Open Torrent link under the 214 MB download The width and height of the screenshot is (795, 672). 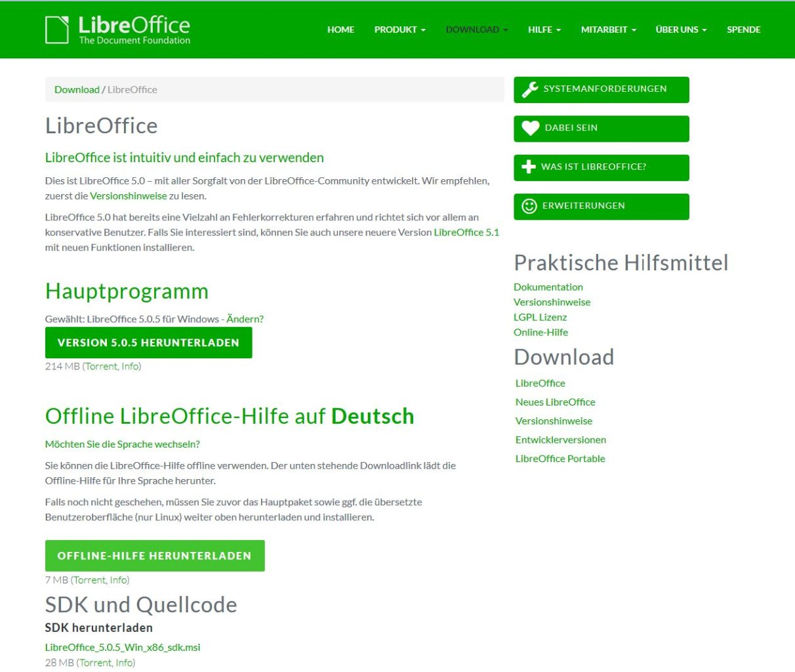[102, 366]
